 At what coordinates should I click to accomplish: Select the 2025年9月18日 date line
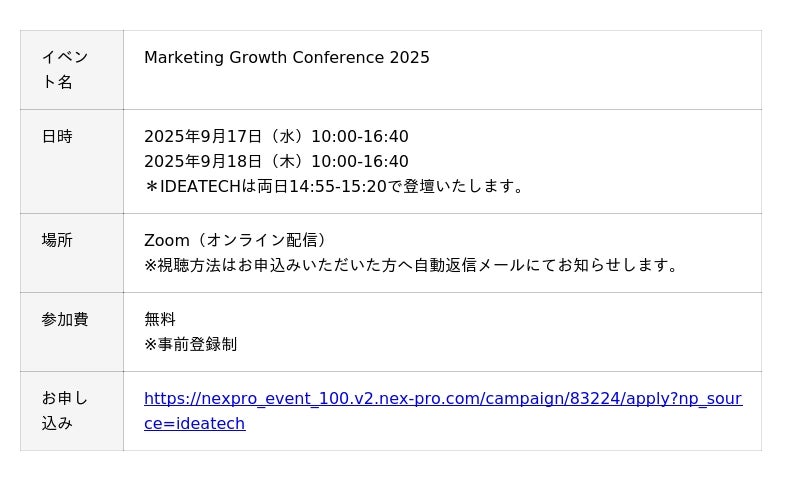click(x=276, y=162)
